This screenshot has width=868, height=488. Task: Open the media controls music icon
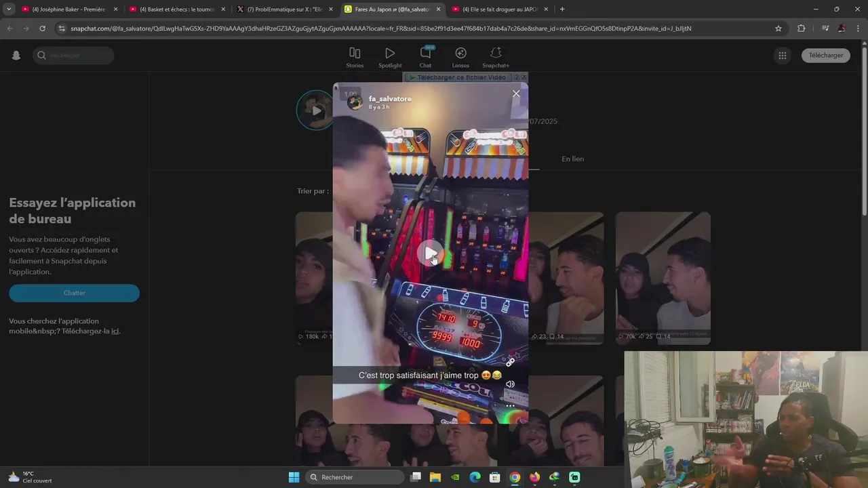(825, 28)
